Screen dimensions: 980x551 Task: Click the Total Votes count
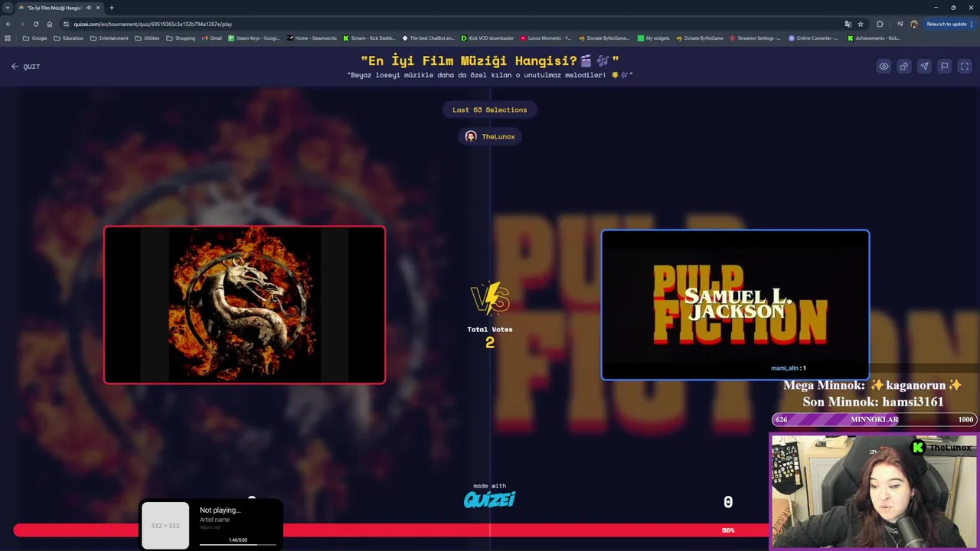click(x=490, y=343)
